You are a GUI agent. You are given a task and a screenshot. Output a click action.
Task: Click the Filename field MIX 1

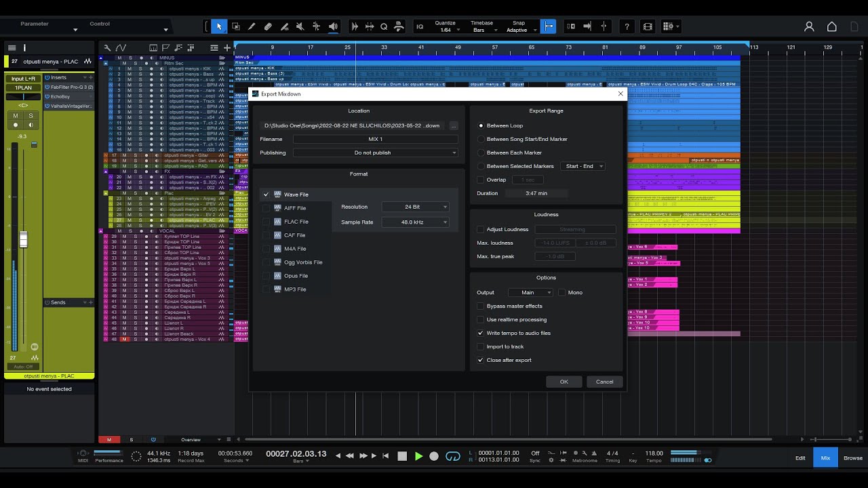tap(376, 139)
